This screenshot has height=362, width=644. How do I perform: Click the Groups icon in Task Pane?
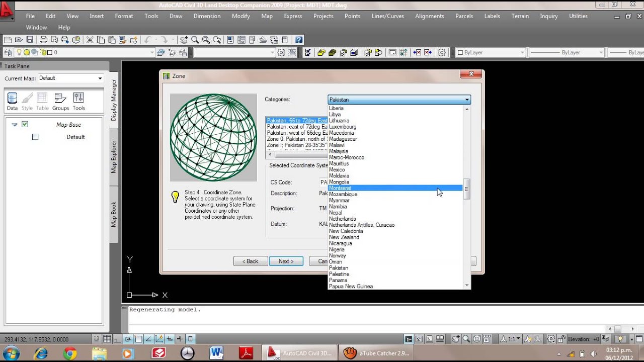coord(60,101)
